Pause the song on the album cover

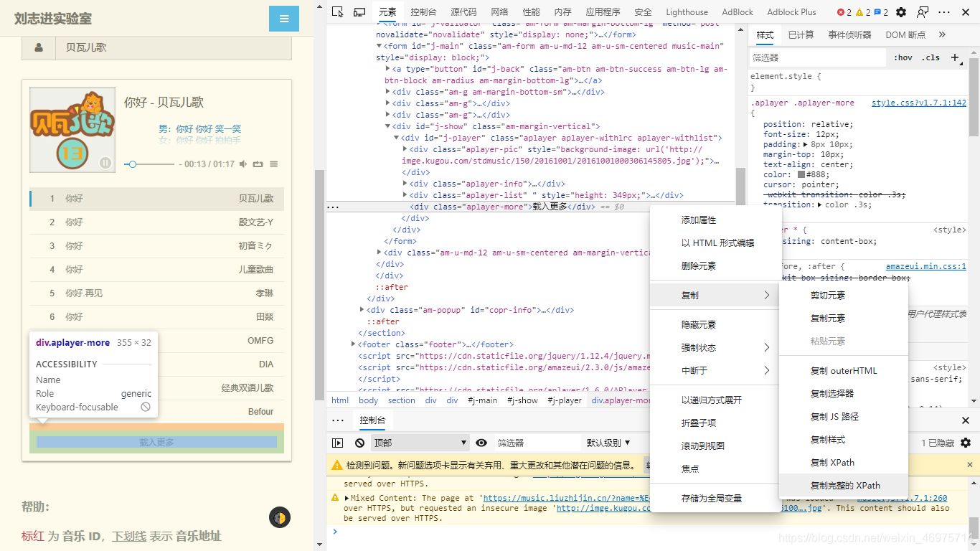(105, 163)
